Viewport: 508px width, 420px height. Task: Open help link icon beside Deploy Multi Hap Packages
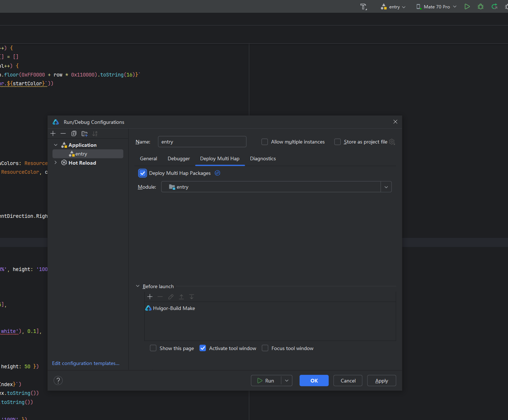click(x=218, y=173)
